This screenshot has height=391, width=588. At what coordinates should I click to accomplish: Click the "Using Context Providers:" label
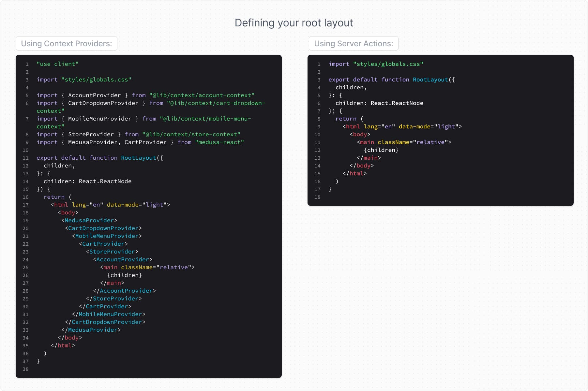point(67,43)
